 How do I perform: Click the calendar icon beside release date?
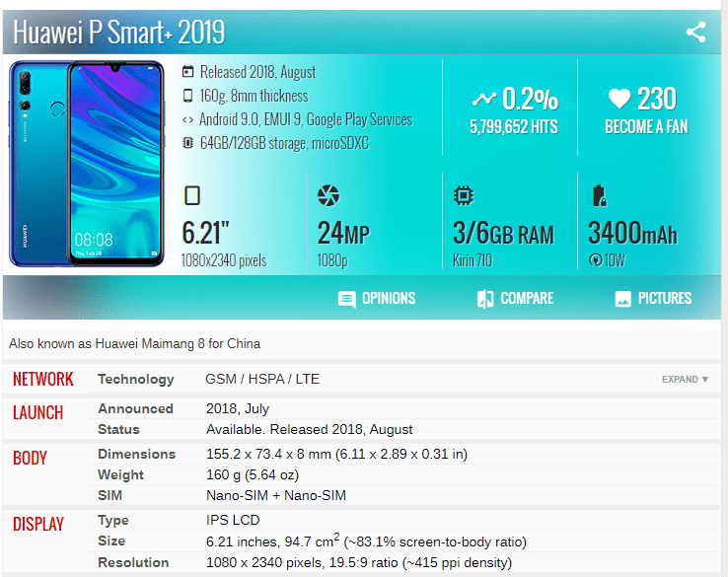pos(188,72)
